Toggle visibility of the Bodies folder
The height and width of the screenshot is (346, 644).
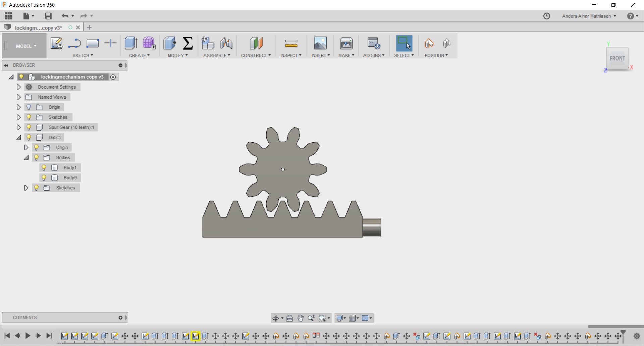click(x=37, y=157)
